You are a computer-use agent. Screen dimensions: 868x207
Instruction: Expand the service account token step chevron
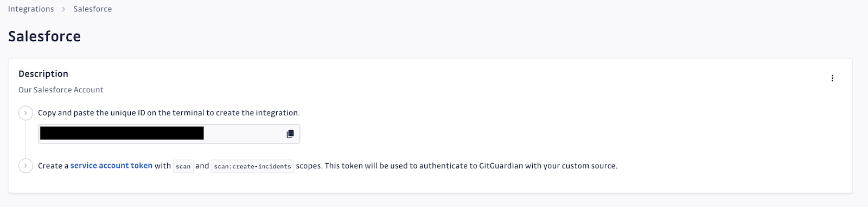[25, 166]
